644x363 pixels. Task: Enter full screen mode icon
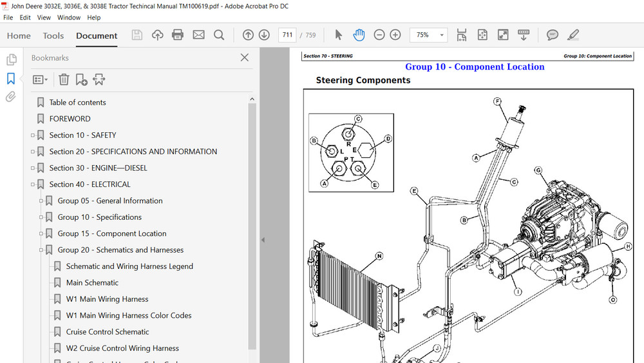[503, 35]
